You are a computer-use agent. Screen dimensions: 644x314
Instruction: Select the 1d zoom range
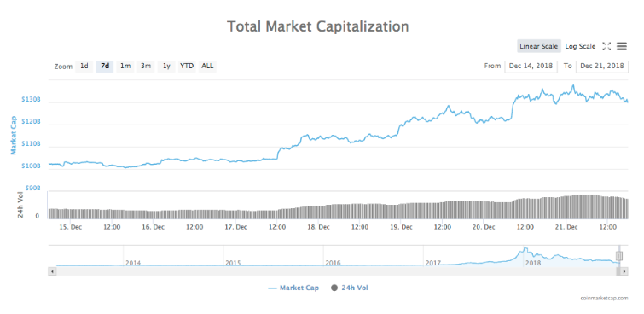coord(84,67)
